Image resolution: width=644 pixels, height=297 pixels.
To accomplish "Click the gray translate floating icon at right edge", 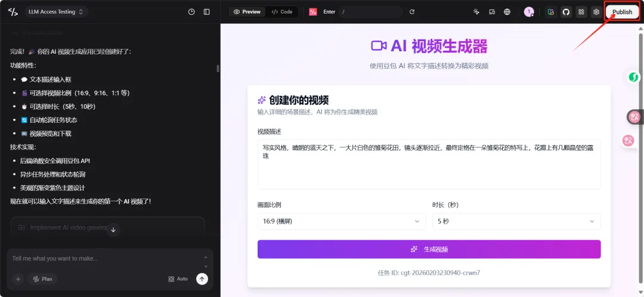I will pos(635,117).
